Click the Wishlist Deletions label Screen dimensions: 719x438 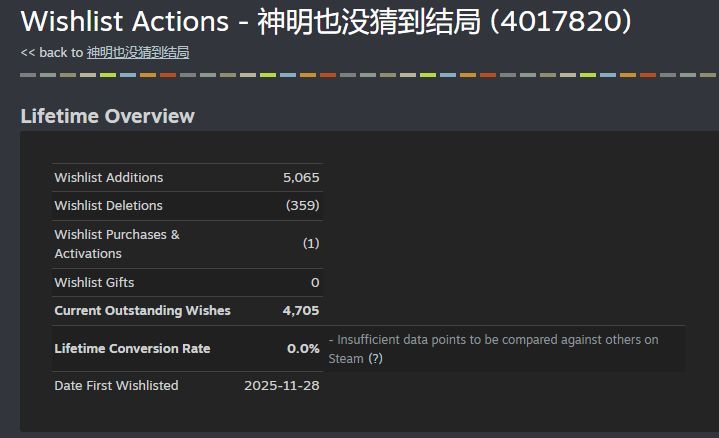(108, 205)
